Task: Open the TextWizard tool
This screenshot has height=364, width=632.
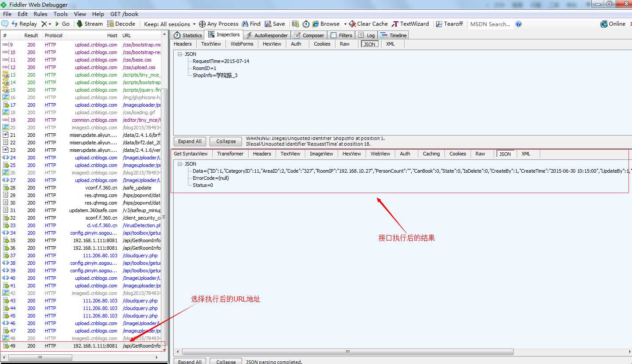Action: (410, 24)
